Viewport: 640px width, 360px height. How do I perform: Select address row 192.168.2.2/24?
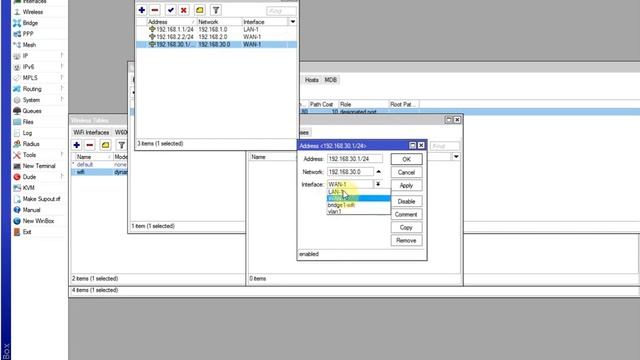(x=216, y=37)
